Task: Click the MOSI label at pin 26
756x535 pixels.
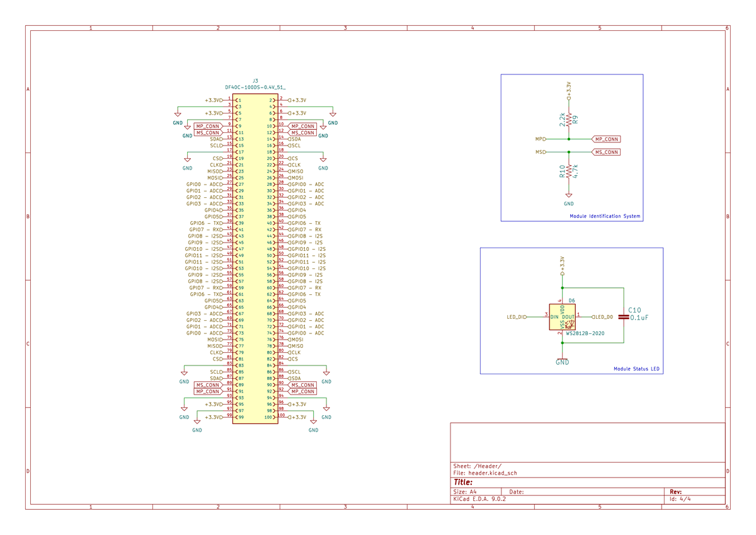Action: 296,178
